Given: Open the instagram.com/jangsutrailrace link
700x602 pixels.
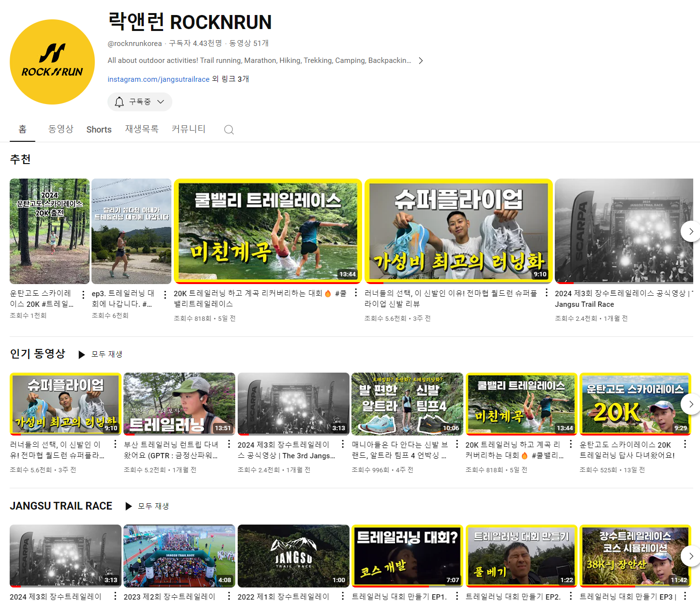Looking at the screenshot, I should (158, 79).
